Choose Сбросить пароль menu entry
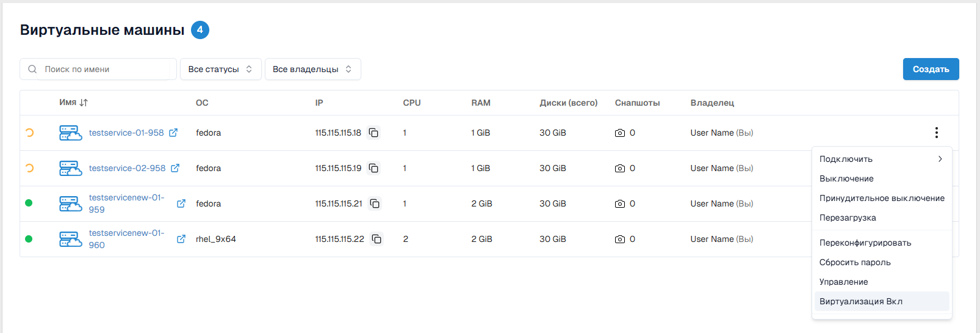980x333 pixels. (855, 262)
